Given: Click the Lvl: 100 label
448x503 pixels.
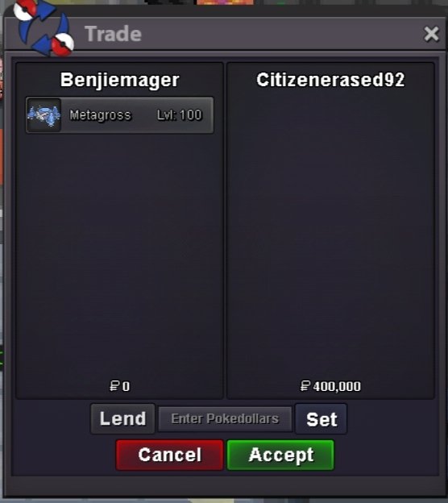Looking at the screenshot, I should click(179, 114).
